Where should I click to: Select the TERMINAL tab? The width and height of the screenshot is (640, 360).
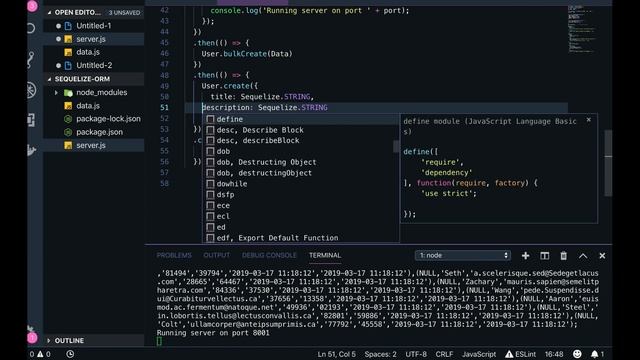[x=325, y=256]
